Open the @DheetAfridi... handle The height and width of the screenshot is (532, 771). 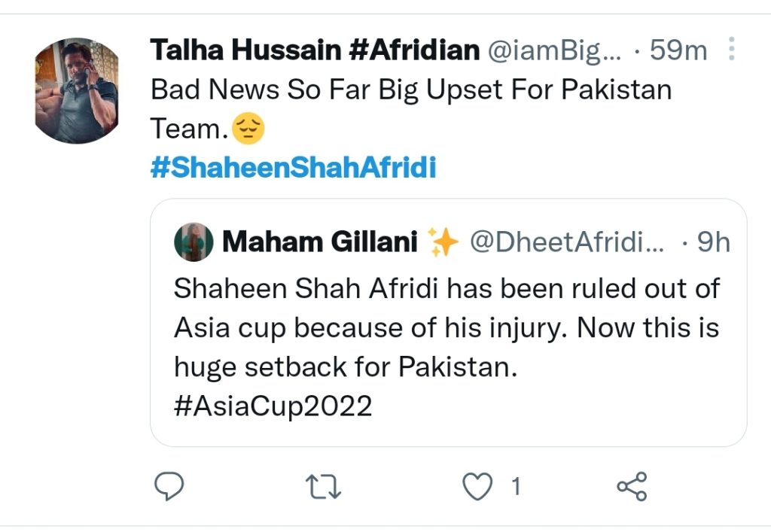point(567,242)
